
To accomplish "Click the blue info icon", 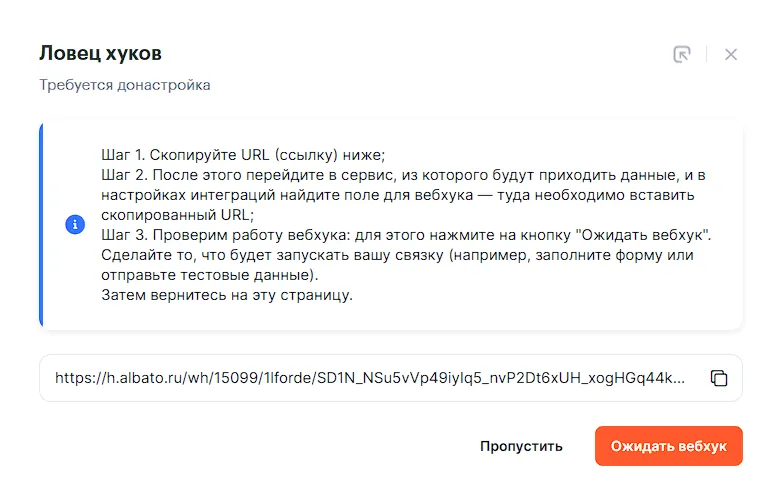I will click(75, 225).
